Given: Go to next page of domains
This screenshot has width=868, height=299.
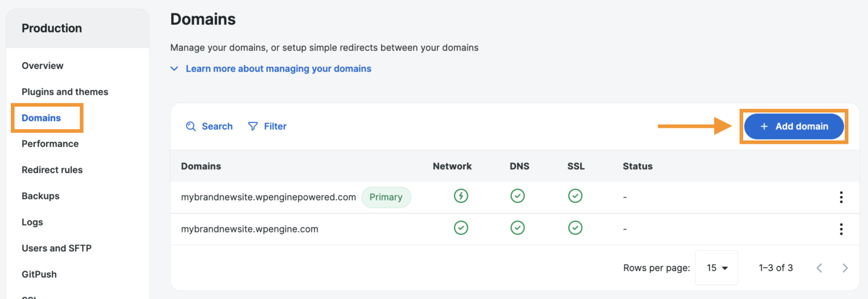Looking at the screenshot, I should coord(845,268).
